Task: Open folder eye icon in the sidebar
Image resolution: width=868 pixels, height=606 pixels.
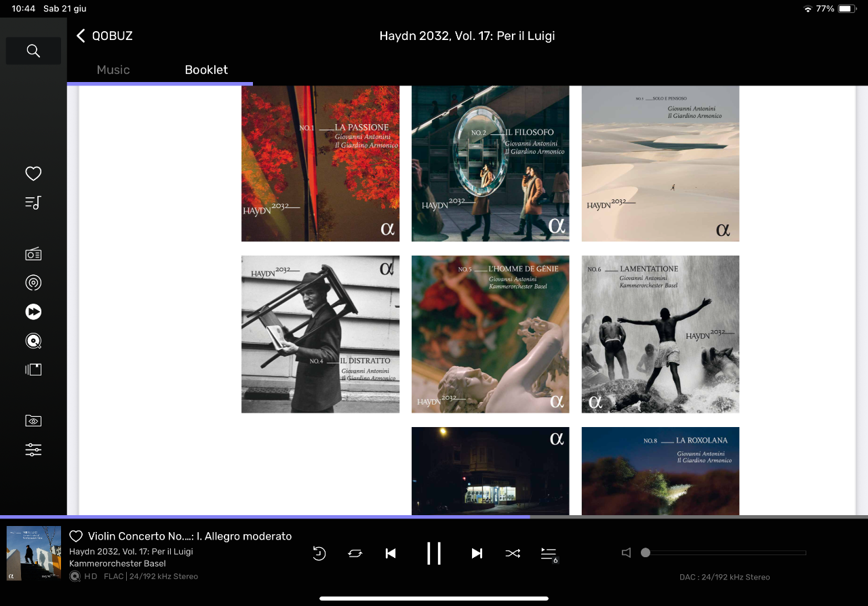Action: (33, 421)
